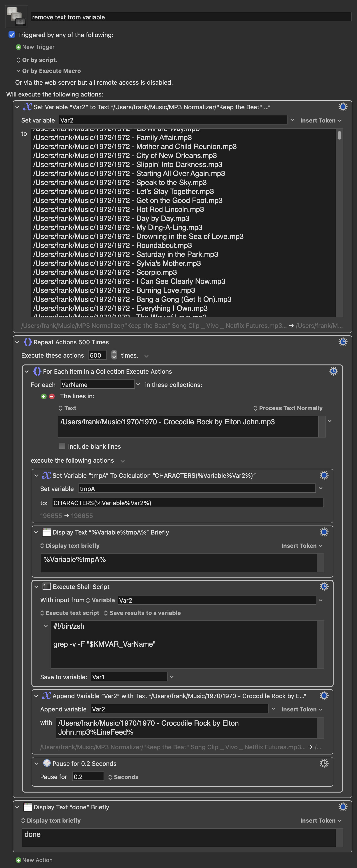
Task: Uncheck 'Triggered by any of the following'
Action: click(12, 35)
